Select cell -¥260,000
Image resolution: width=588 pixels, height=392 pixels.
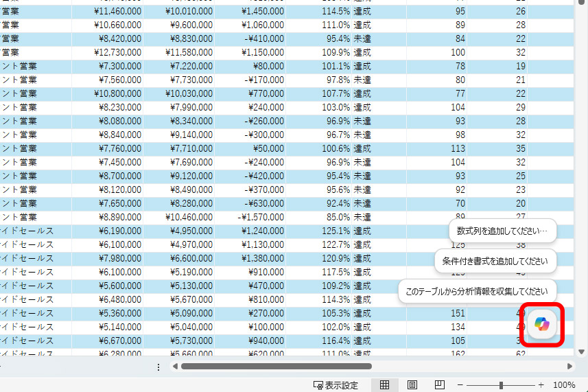click(x=250, y=121)
